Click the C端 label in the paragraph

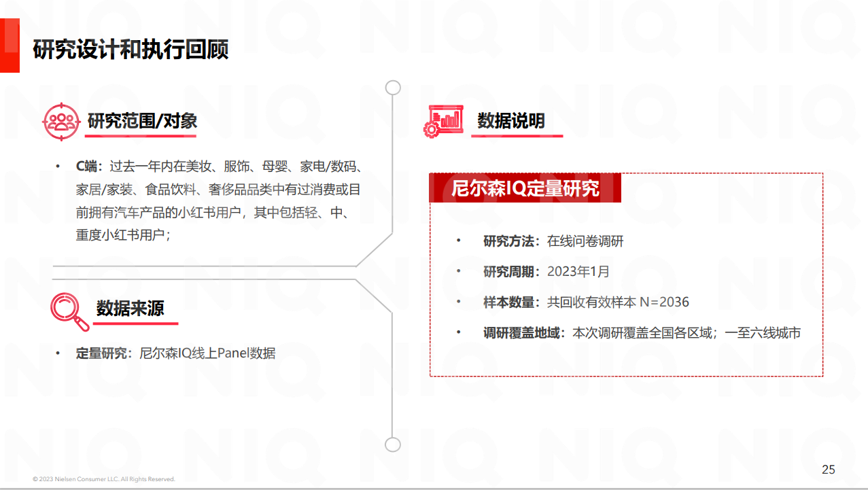pyautogui.click(x=88, y=167)
